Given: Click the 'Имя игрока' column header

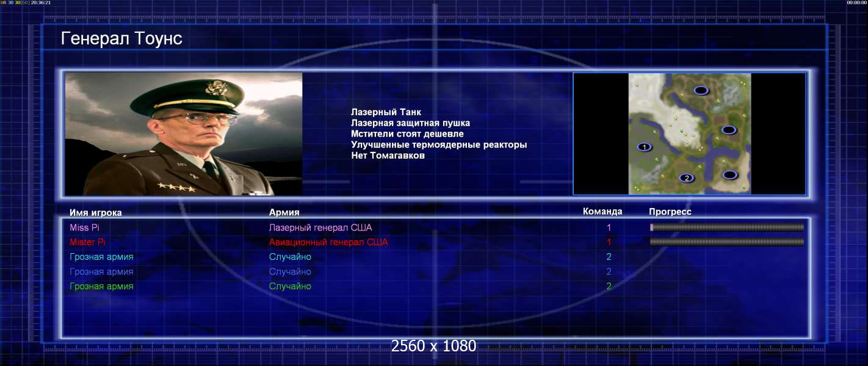Looking at the screenshot, I should click(x=96, y=213).
